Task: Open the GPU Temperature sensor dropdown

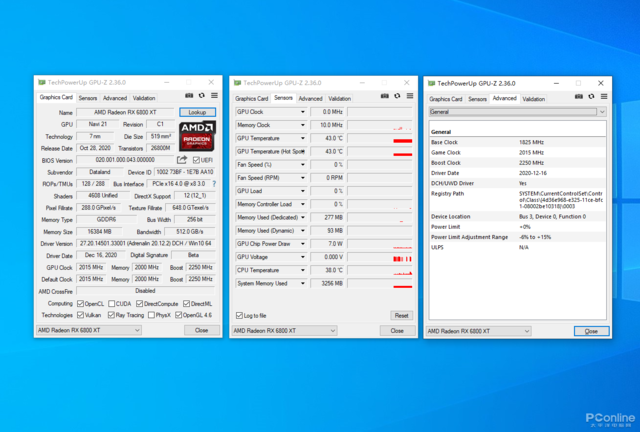Action: 303,138
